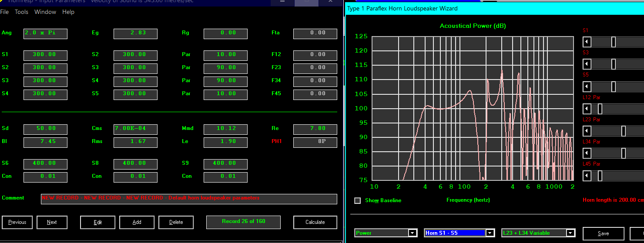Click the Rg input field

[x=225, y=33]
